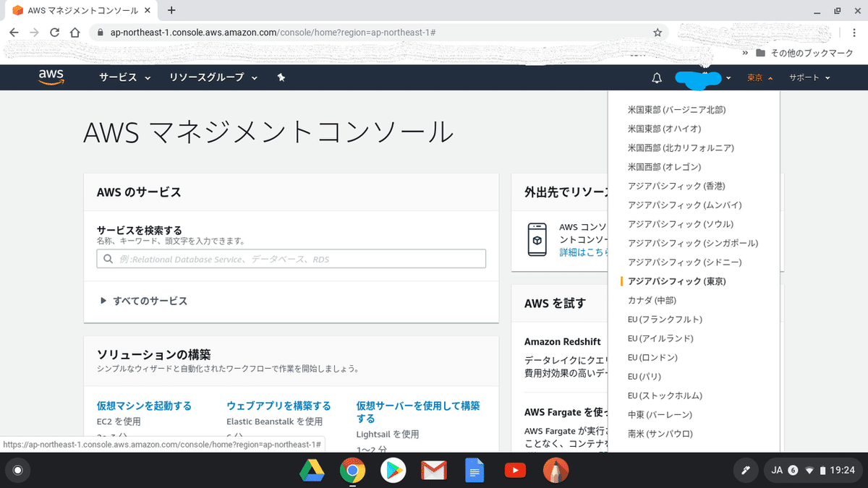
Task: Select region 米国東部 (オハイオ)
Action: [664, 129]
